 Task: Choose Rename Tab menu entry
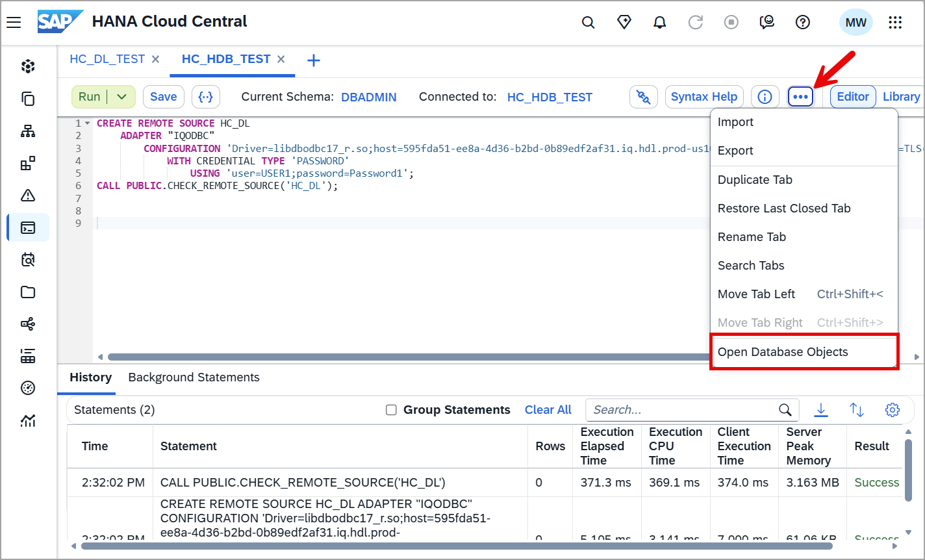(804, 237)
